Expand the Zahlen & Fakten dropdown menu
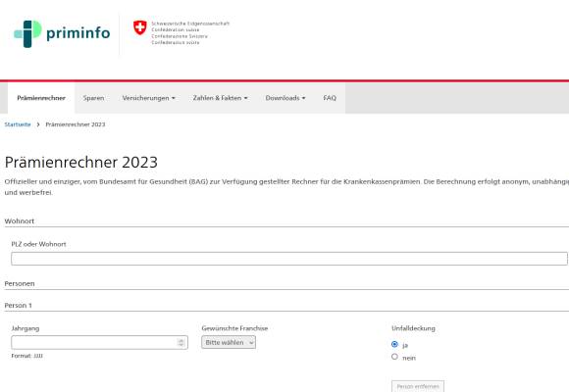Viewport: 569px width, 392px height. (220, 98)
